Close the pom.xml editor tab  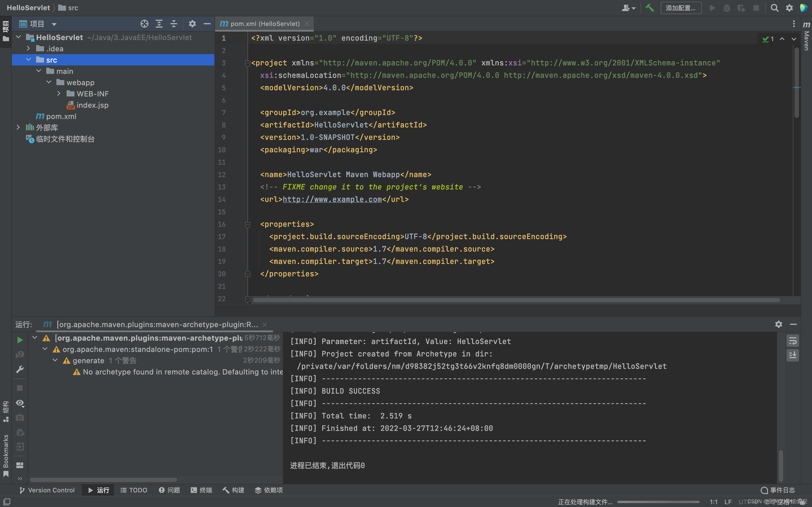307,24
